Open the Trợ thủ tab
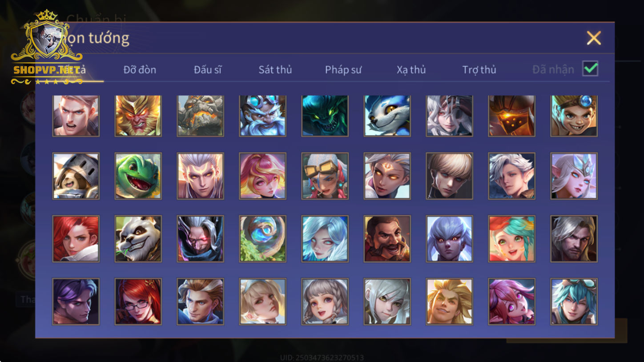644x362 pixels. click(x=479, y=70)
